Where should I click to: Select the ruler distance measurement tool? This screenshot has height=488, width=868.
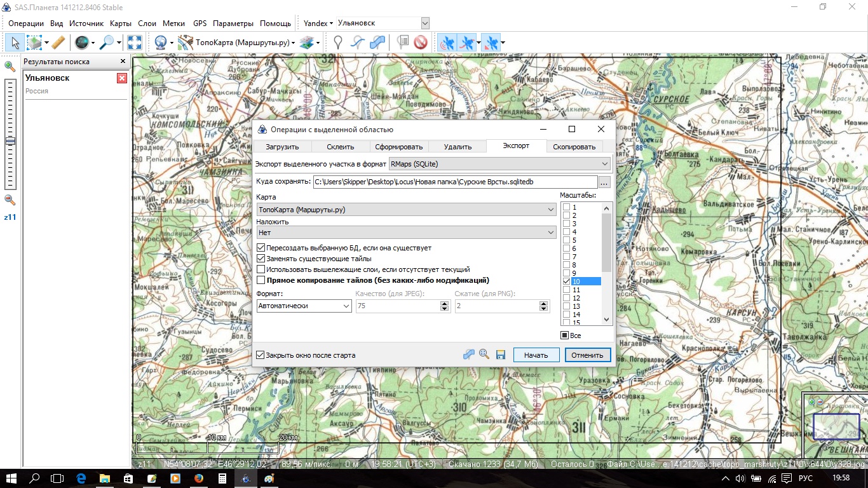pos(58,43)
